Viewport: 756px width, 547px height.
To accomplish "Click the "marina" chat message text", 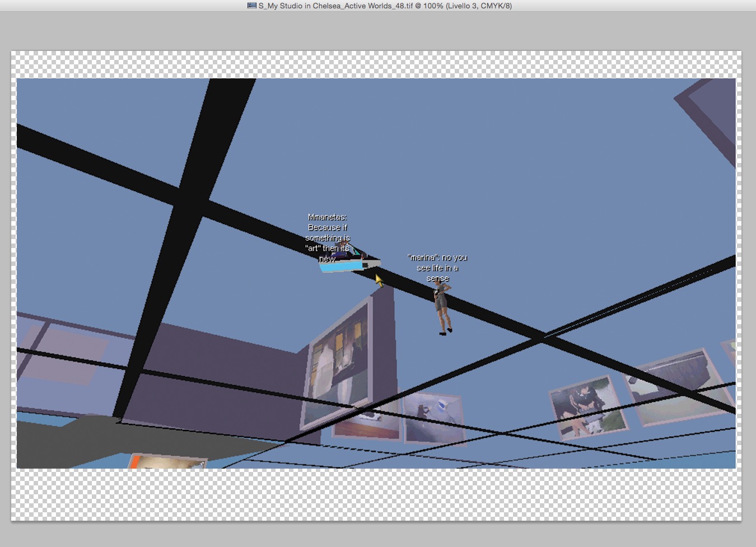I will (437, 268).
